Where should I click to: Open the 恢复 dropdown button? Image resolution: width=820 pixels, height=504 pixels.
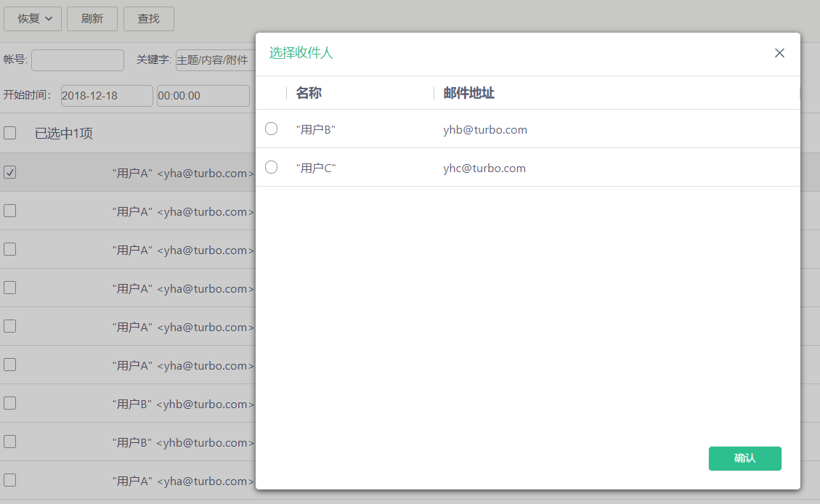point(33,19)
